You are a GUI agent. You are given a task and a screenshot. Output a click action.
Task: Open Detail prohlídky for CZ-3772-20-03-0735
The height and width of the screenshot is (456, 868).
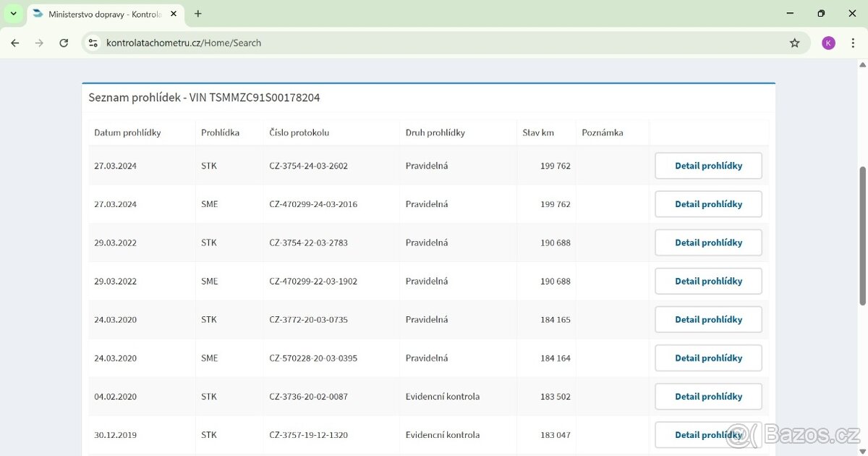point(708,319)
